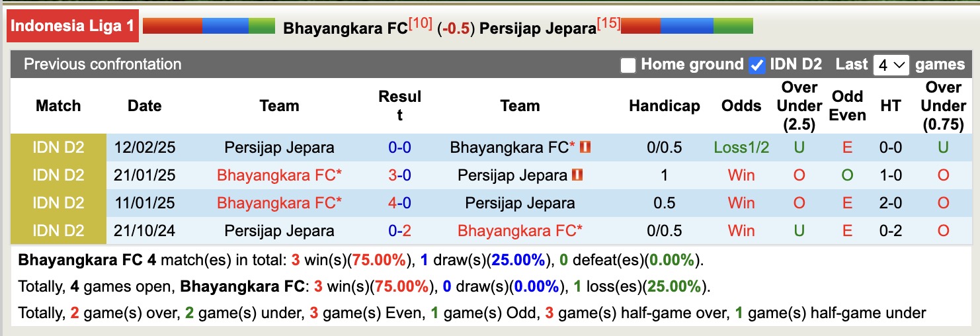
Task: Open the Last games count dropdown
Action: pyautogui.click(x=891, y=65)
